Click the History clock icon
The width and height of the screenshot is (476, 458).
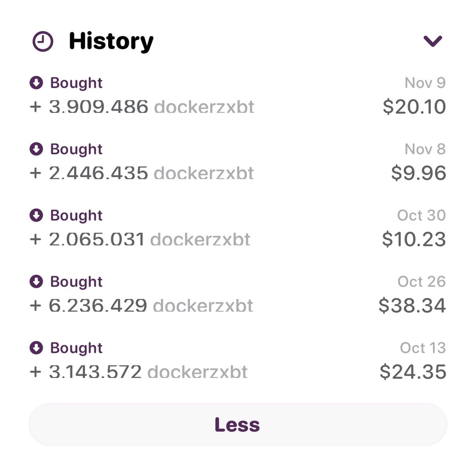point(43,41)
